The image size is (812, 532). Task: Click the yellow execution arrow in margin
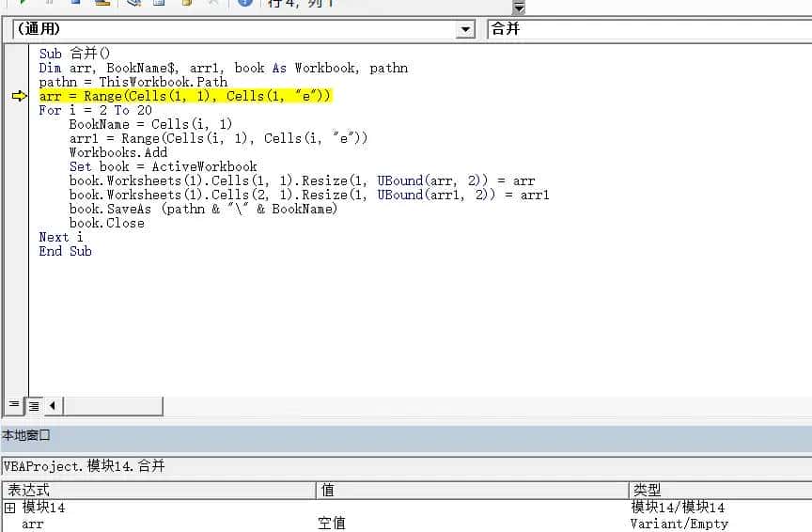[x=20, y=96]
